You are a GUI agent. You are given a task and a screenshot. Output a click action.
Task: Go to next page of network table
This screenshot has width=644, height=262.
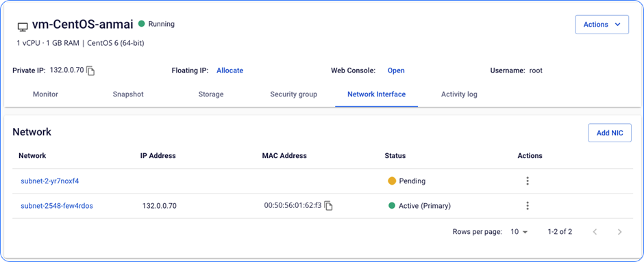click(620, 232)
